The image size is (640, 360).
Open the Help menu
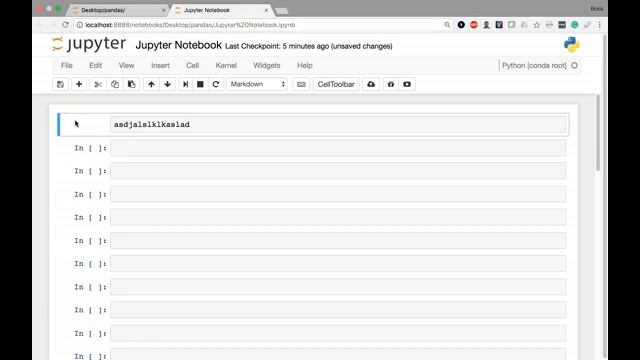pyautogui.click(x=304, y=65)
